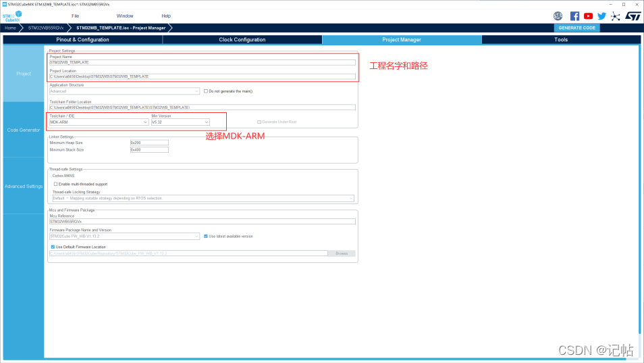Select the Advanced Settings side section

tap(24, 186)
